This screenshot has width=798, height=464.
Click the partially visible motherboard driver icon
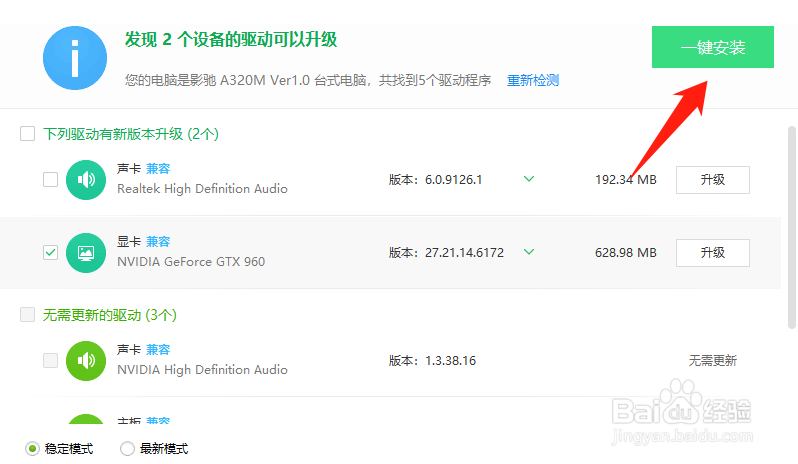coord(86,423)
